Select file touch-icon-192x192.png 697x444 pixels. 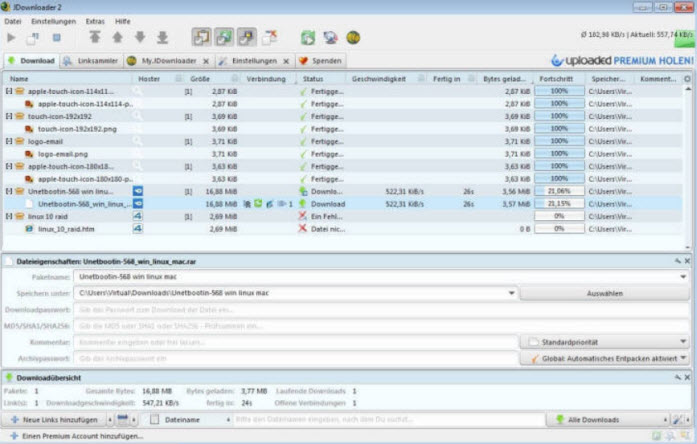click(77, 129)
